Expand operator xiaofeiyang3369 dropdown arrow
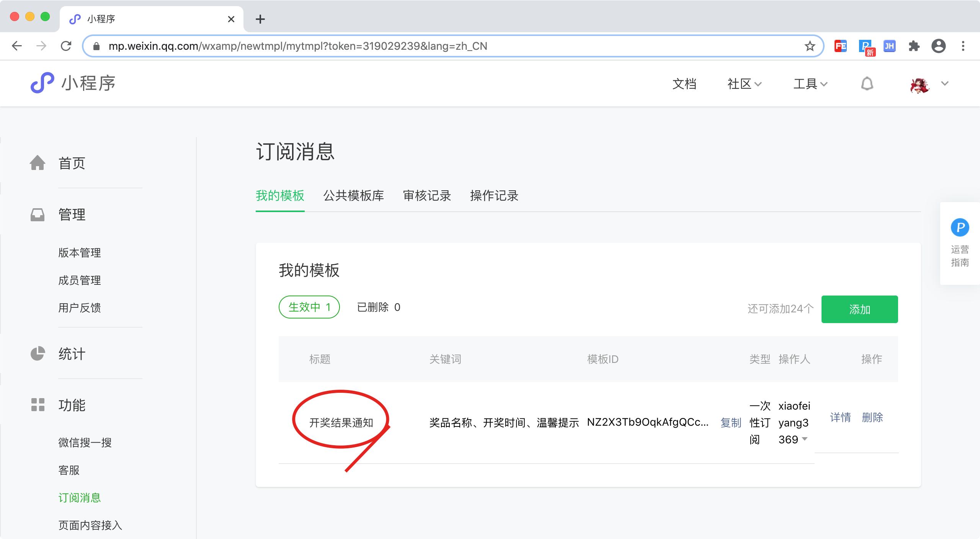The width and height of the screenshot is (980, 539). (805, 439)
